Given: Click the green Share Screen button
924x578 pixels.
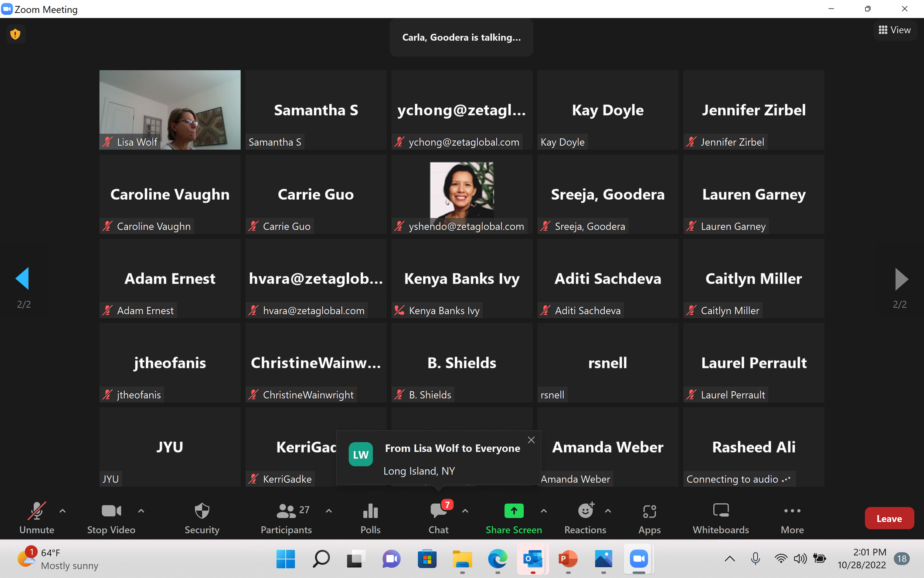Looking at the screenshot, I should [514, 518].
